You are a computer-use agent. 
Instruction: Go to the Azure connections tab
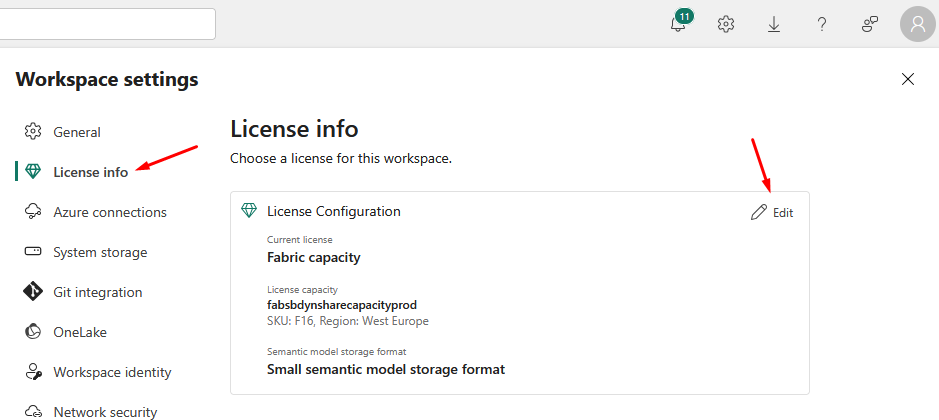(110, 212)
